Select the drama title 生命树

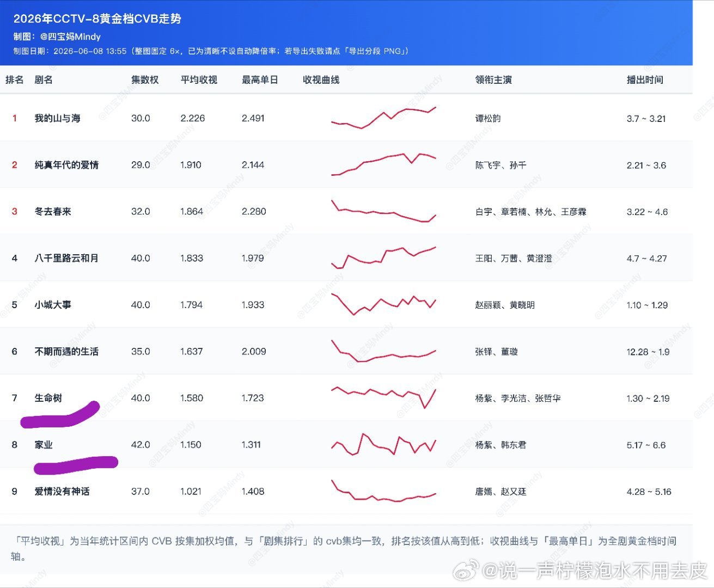coord(48,398)
